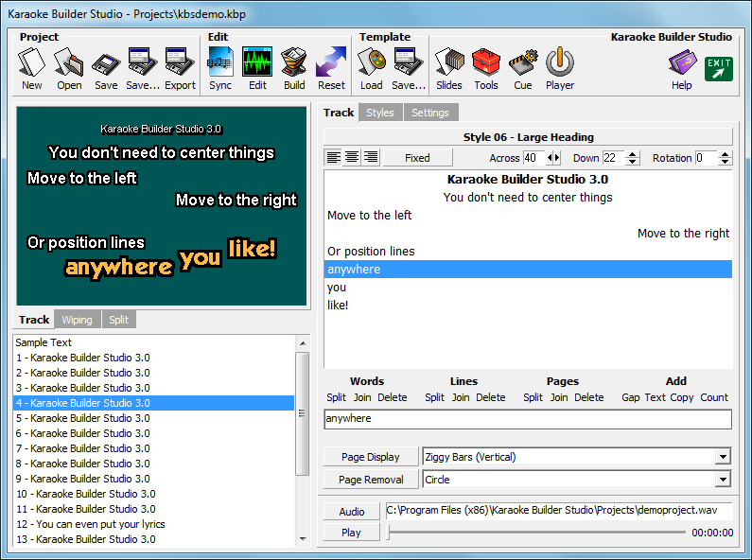Open the waveform Edit tool
The width and height of the screenshot is (752, 560).
[257, 69]
